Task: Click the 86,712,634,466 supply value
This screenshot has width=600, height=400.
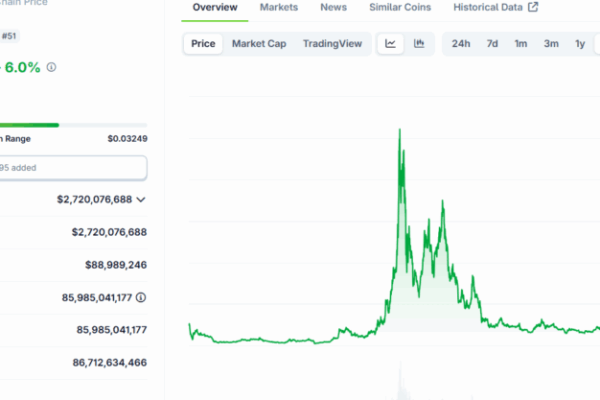Action: [110, 362]
